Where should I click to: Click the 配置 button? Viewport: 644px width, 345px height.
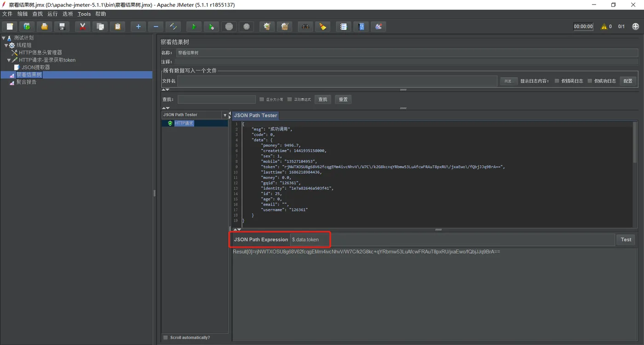628,81
